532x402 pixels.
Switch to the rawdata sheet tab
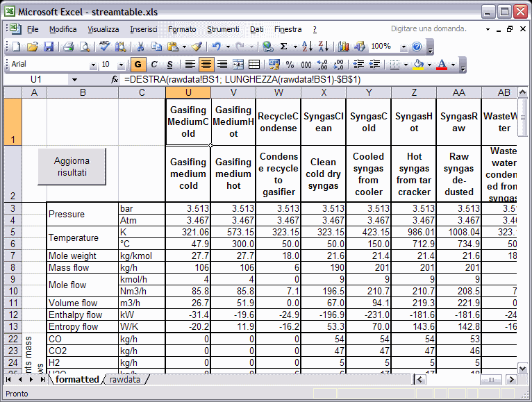tap(125, 380)
